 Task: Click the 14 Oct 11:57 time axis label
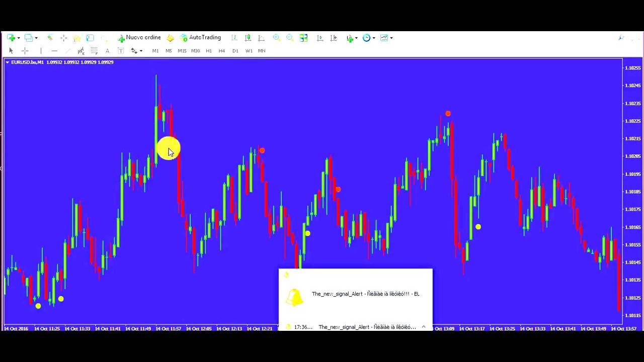click(169, 329)
